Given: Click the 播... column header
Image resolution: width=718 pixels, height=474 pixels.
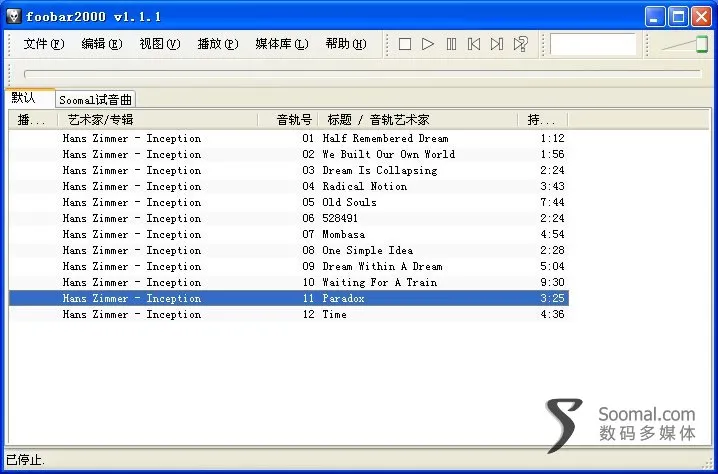Looking at the screenshot, I should 33,120.
